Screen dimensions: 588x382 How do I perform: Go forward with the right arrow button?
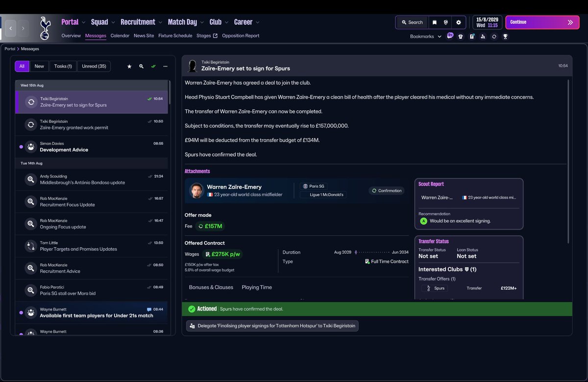coord(23,28)
